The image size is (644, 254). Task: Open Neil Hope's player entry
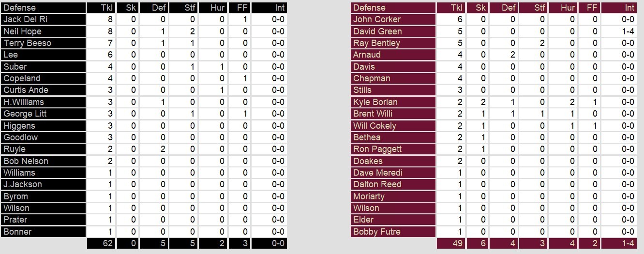pos(23,31)
